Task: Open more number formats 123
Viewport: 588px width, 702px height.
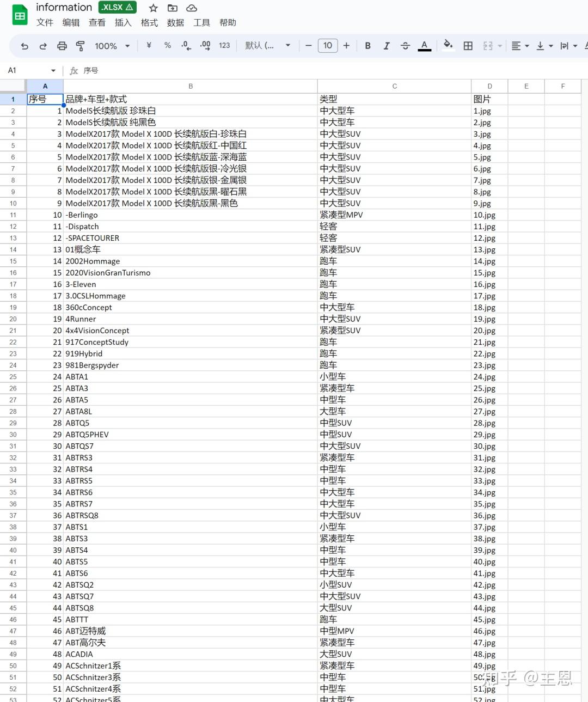Action: 224,46
